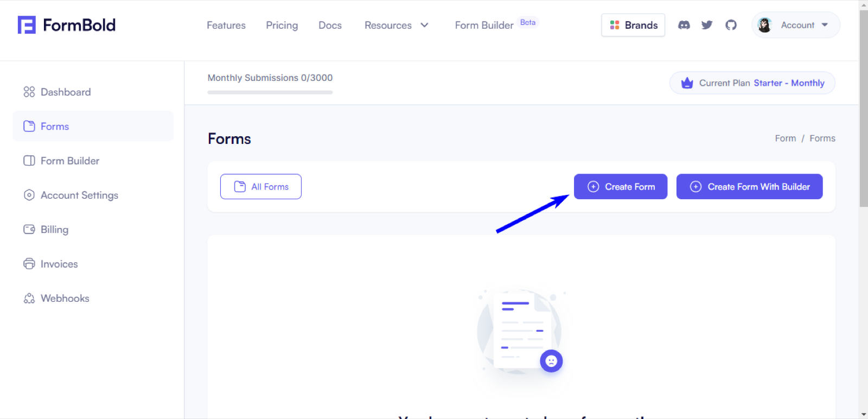
Task: Open the Twitter bird icon
Action: 707,25
